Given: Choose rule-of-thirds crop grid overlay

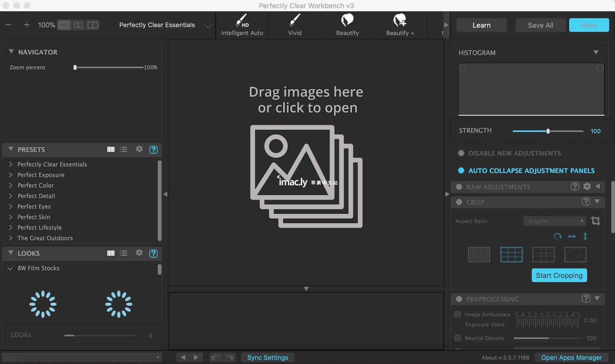Looking at the screenshot, I should click(x=512, y=254).
